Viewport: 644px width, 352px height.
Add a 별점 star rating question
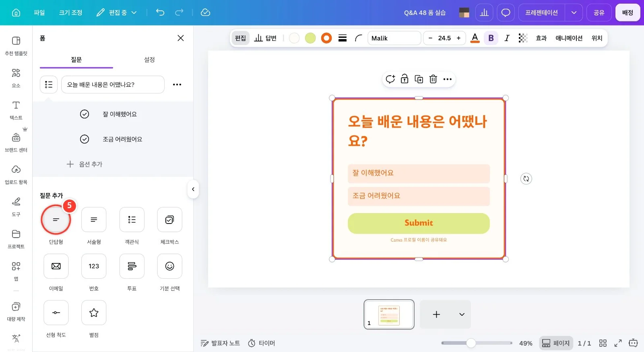(94, 313)
